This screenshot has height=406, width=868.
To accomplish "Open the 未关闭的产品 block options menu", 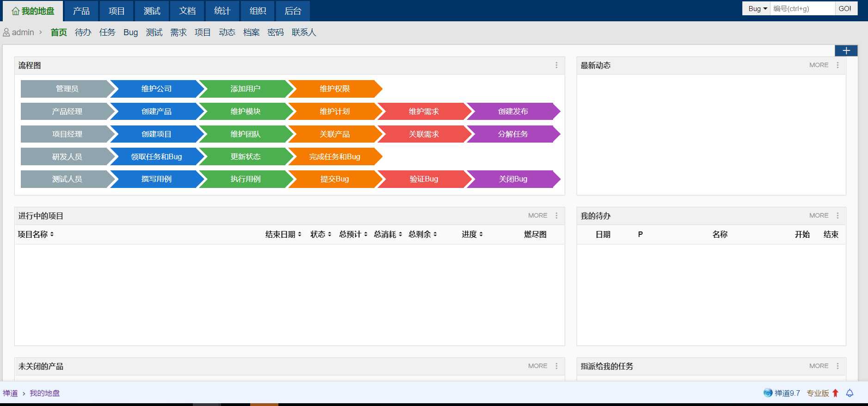I will tap(556, 366).
